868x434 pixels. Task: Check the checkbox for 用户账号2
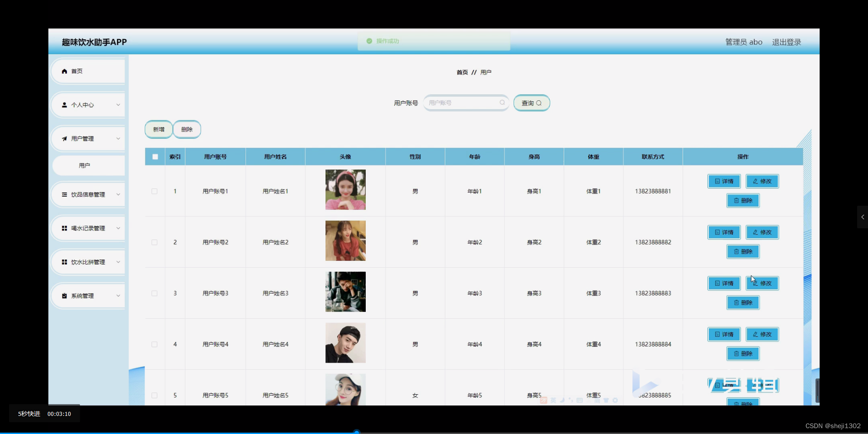(154, 242)
